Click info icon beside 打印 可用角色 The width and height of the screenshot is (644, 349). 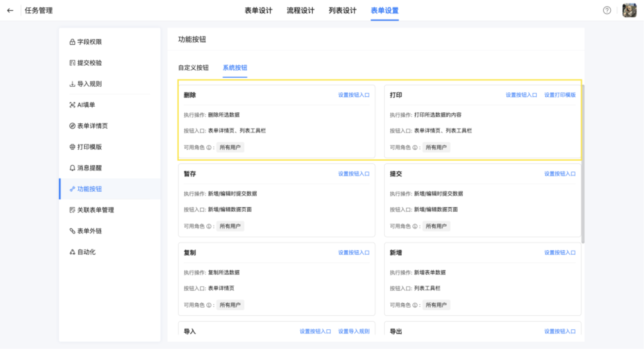tap(415, 147)
